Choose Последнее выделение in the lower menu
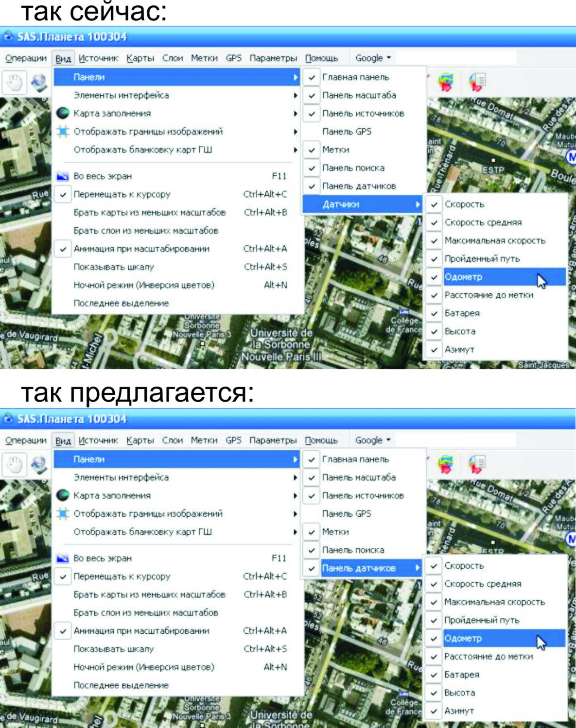Viewport: 576px width, 728px height. (x=121, y=685)
